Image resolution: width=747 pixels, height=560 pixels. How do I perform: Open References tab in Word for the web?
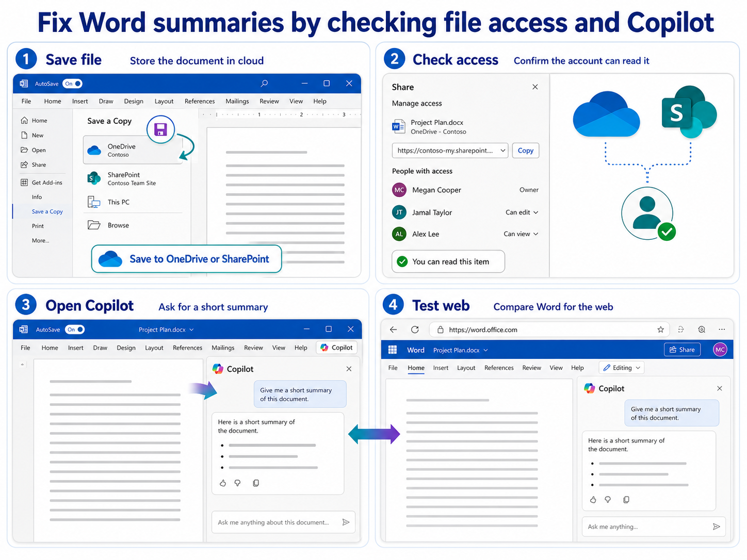click(x=499, y=368)
